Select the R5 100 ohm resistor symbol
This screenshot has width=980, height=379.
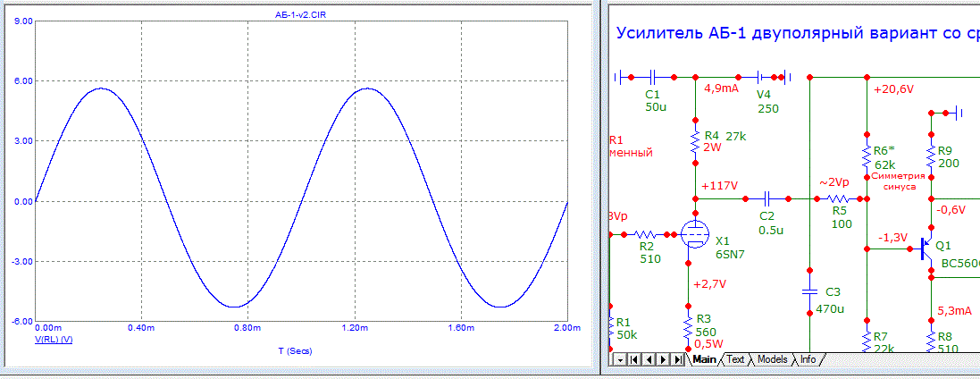point(841,198)
